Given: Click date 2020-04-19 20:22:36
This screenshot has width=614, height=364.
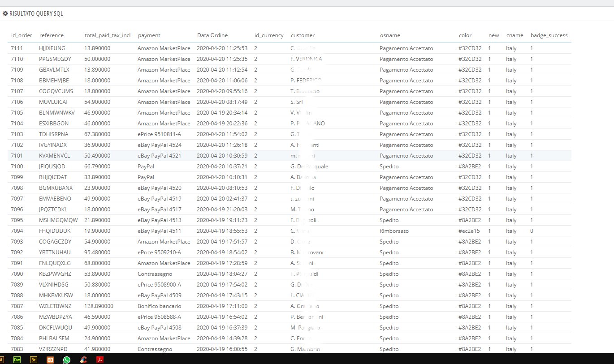Looking at the screenshot, I should [x=222, y=123].
